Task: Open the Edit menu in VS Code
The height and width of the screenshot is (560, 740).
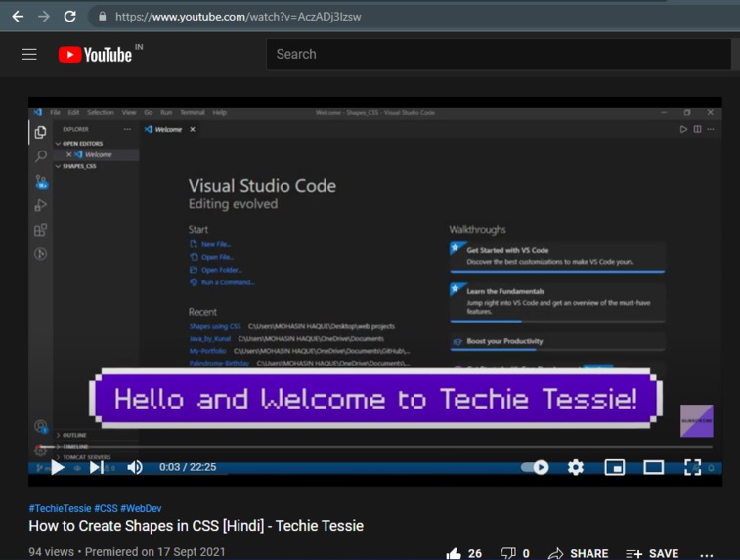Action: (73, 112)
